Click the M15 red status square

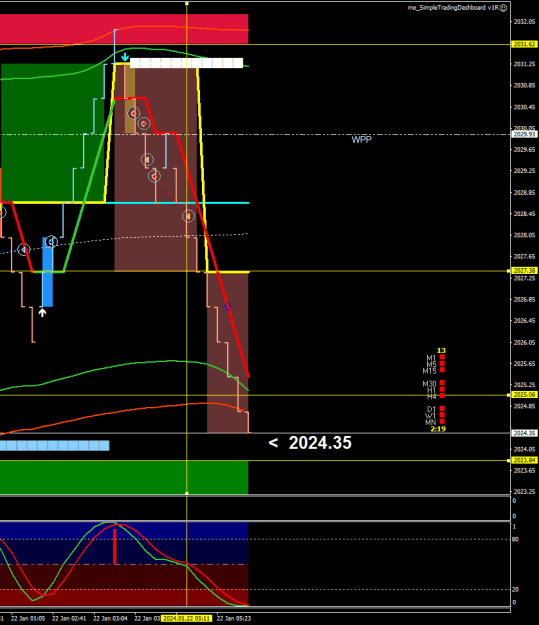point(442,370)
